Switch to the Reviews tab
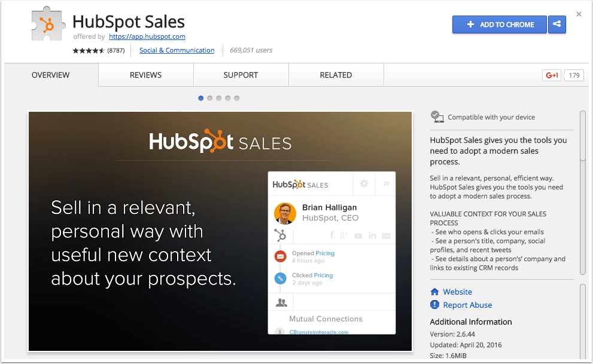 (145, 75)
